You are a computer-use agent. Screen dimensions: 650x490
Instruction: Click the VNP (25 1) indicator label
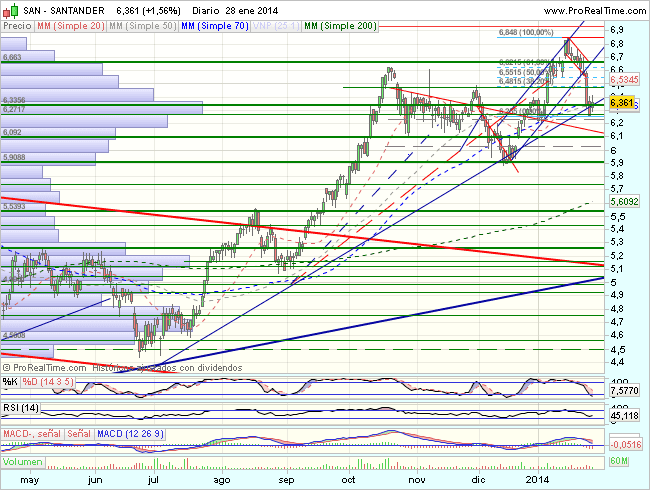276,26
